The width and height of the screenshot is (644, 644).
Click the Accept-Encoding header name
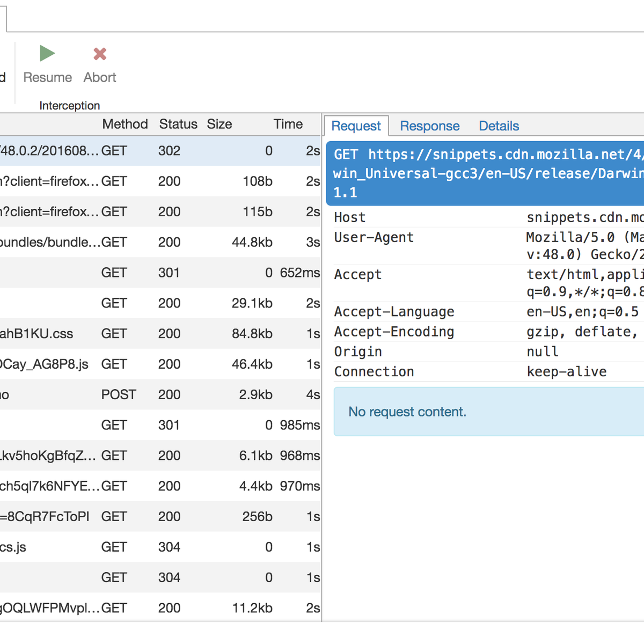pyautogui.click(x=394, y=332)
